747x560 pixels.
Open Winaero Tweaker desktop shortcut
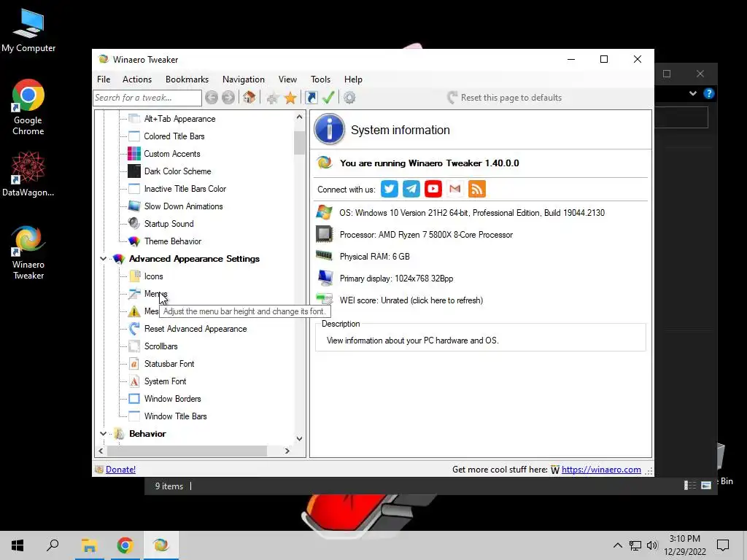click(28, 252)
